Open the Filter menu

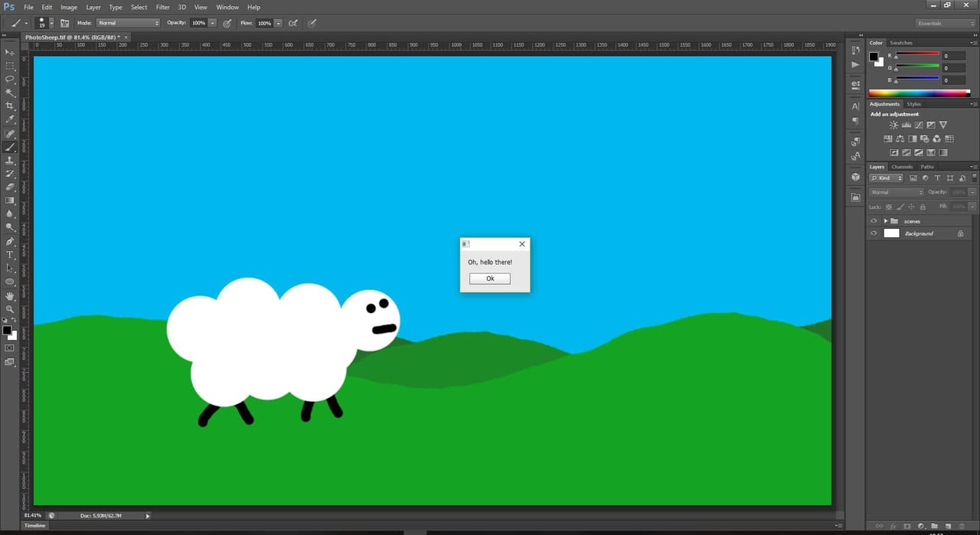[163, 7]
